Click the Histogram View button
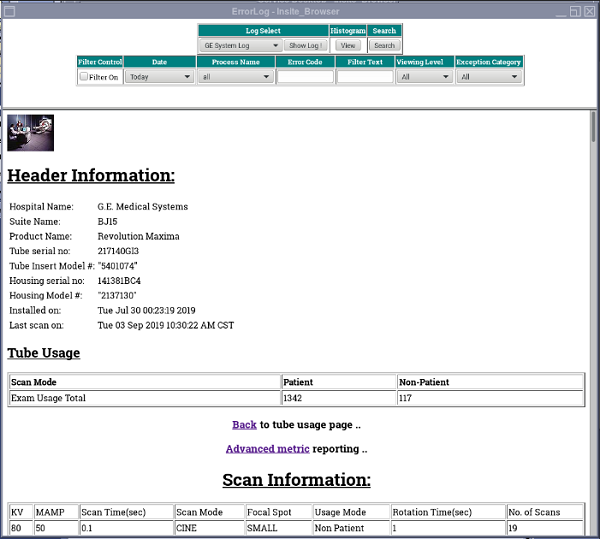600x539 pixels. click(x=348, y=45)
